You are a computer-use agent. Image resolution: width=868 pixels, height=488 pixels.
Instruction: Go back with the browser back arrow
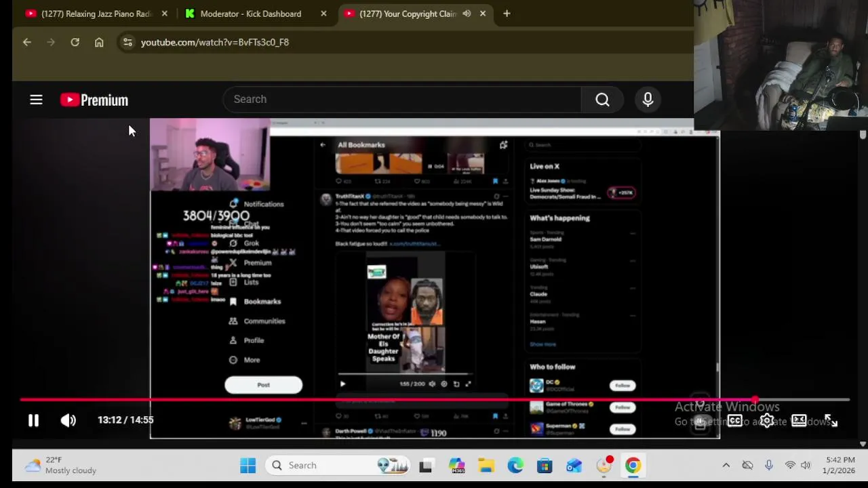(27, 42)
